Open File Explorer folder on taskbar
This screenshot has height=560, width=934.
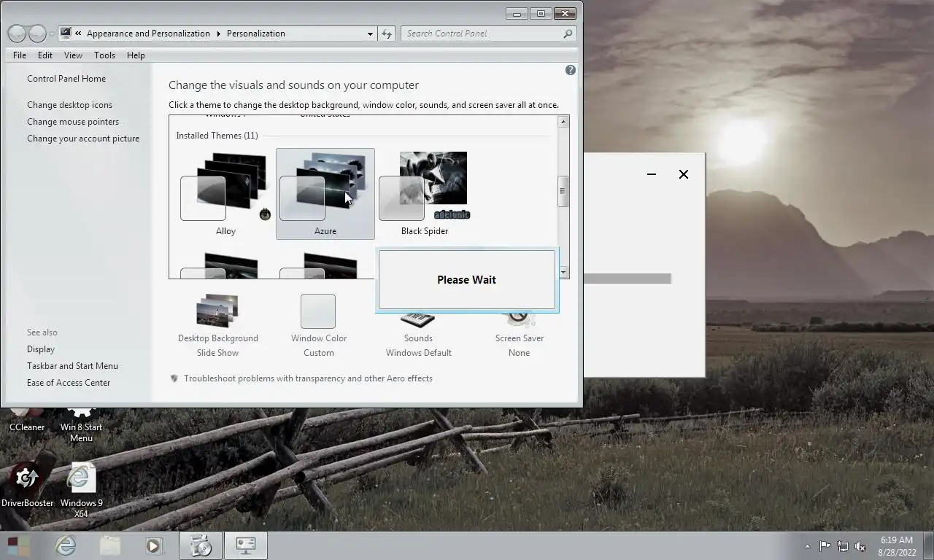(x=110, y=545)
